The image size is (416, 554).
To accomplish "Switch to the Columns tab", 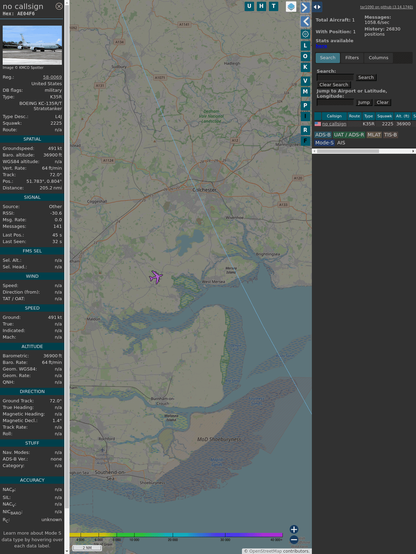I will point(378,58).
